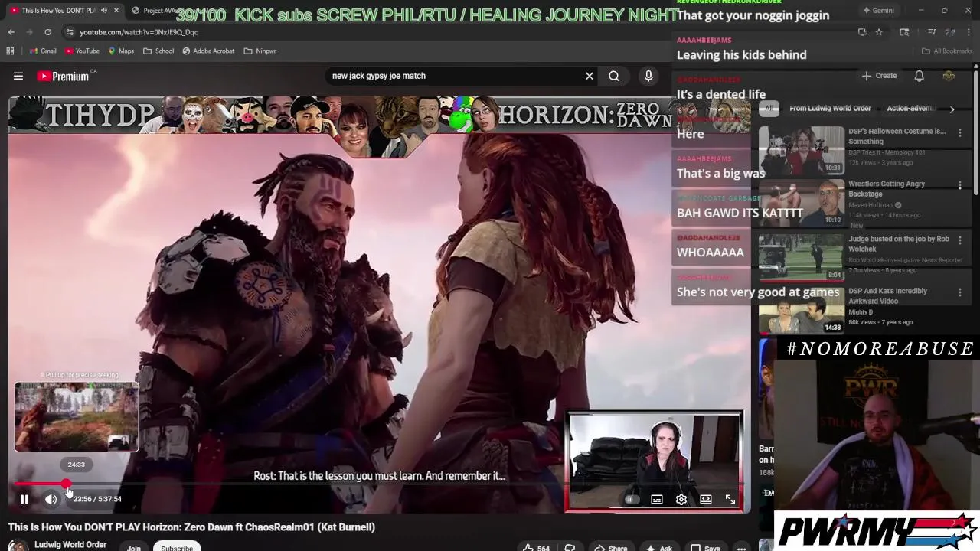This screenshot has height=551, width=980.
Task: Show more filter chips with the right arrow
Action: 952,109
